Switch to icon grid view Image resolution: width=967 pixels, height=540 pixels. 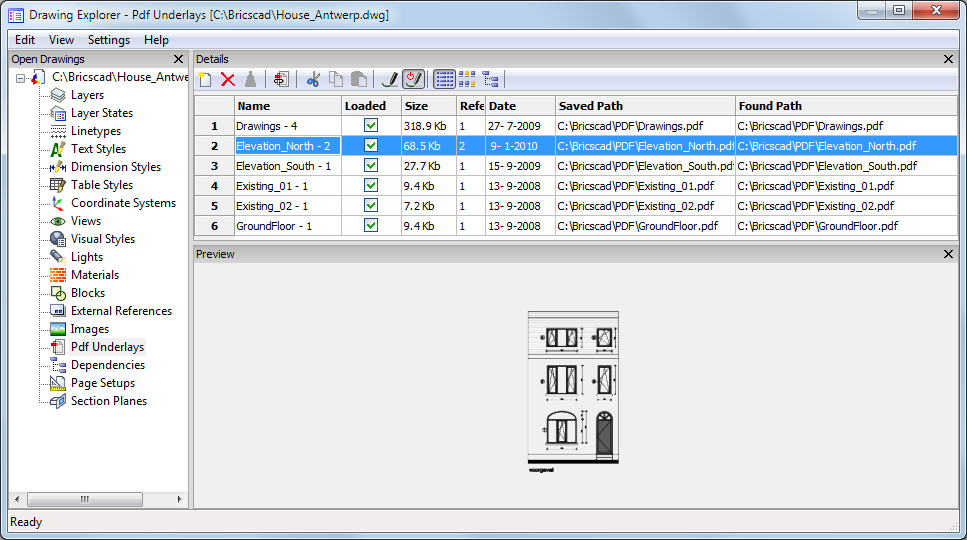pyautogui.click(x=467, y=80)
